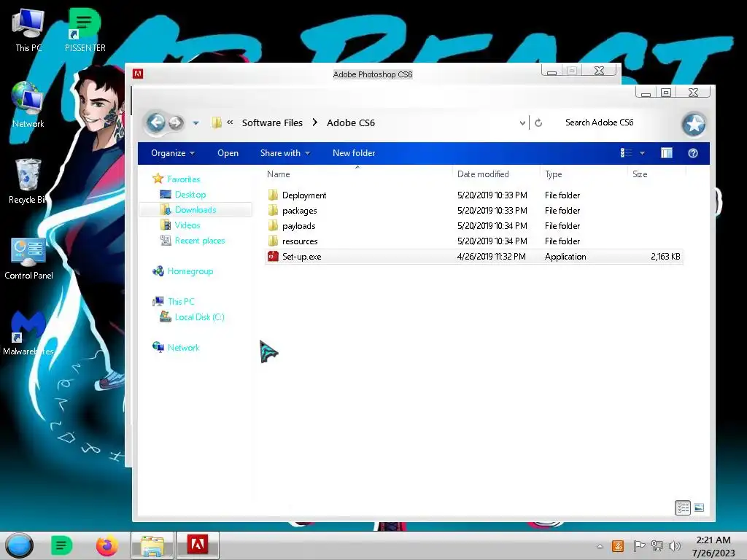Select This PC in navigation pane
This screenshot has height=560, width=747.
coord(181,301)
